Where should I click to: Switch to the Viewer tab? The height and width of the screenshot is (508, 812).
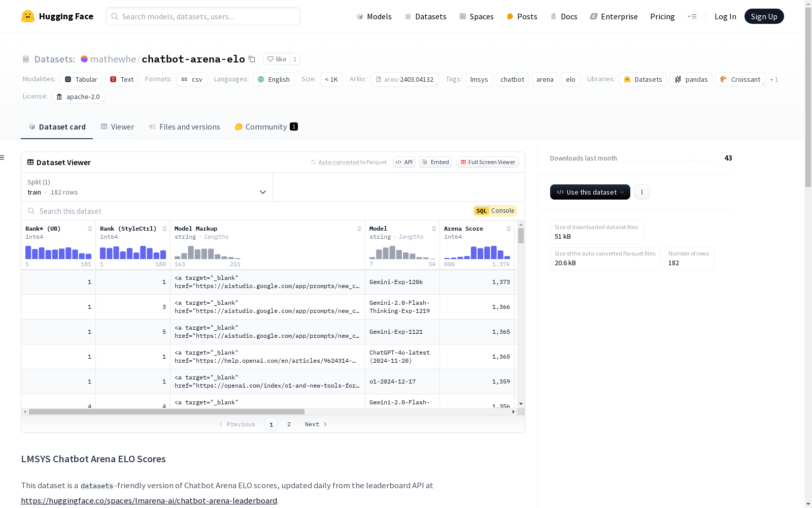[x=117, y=127]
